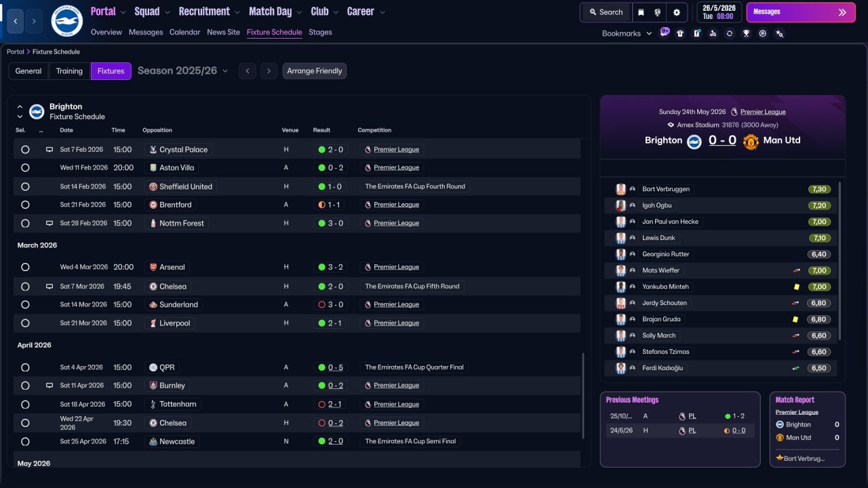Open the Search button
The width and height of the screenshot is (868, 488).
606,12
